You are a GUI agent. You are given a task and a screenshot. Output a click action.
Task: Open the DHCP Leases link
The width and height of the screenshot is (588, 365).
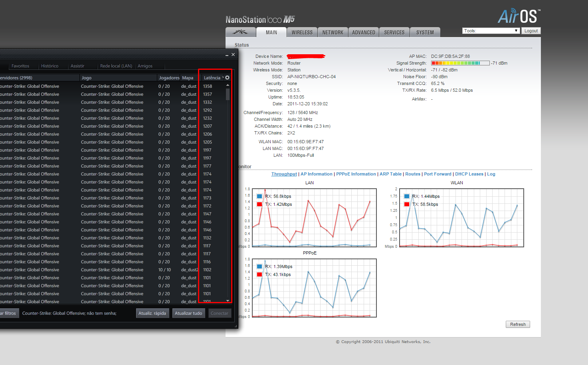pos(469,174)
